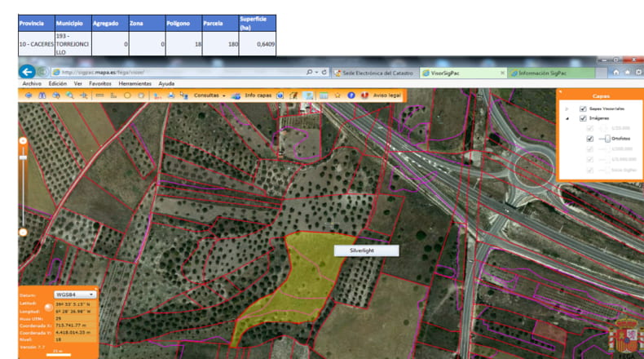Uncheck the Ortofotos layer checkbox
This screenshot has width=644, height=359.
(590, 139)
